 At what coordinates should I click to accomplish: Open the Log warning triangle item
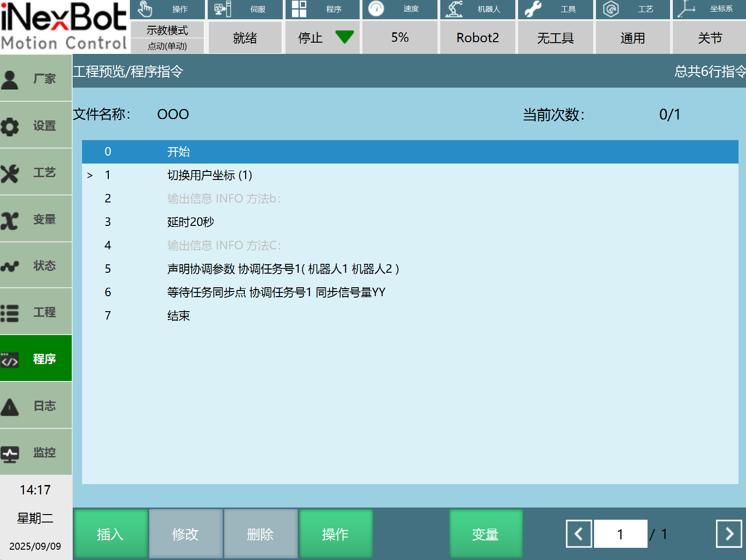[x=36, y=406]
